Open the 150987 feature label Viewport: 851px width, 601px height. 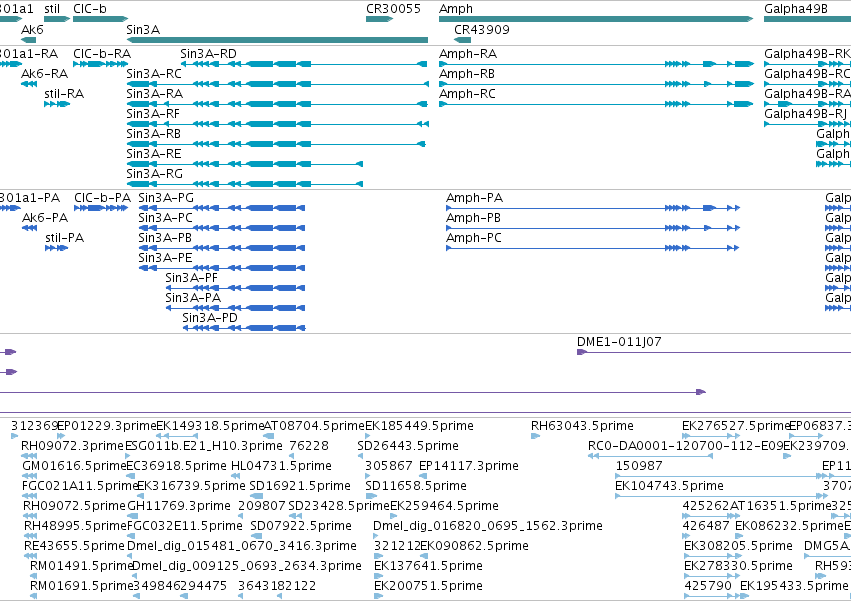click(639, 466)
